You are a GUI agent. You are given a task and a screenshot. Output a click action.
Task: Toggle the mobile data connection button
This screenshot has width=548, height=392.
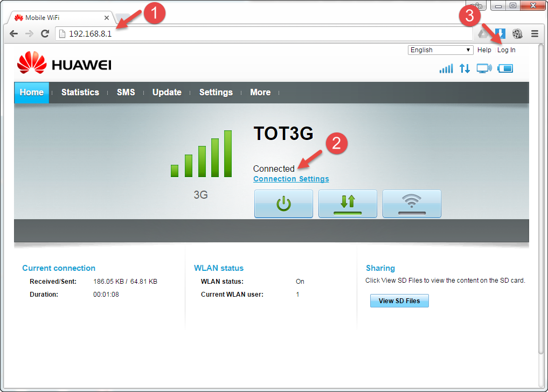coord(348,204)
